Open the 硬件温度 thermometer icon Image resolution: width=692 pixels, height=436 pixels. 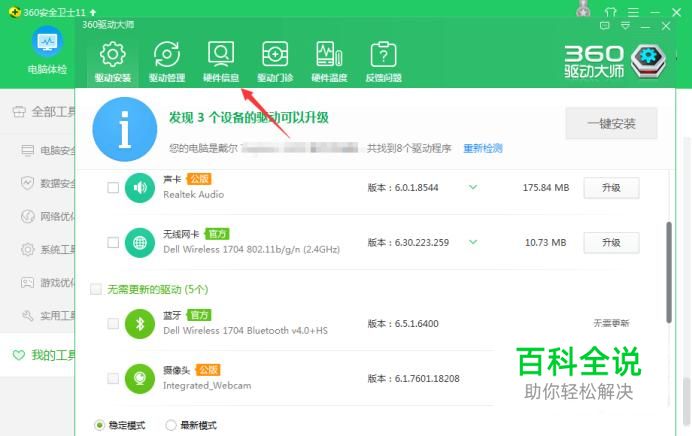tap(329, 54)
